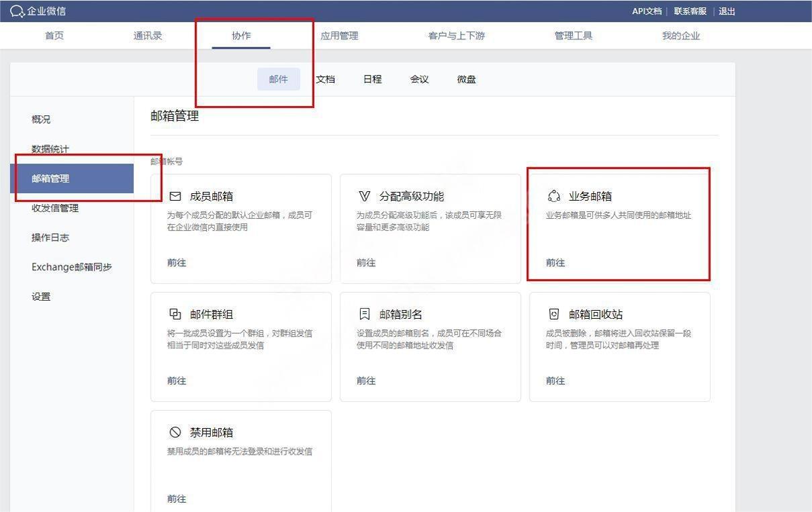Open 操作日志 in the sidebar

click(50, 238)
